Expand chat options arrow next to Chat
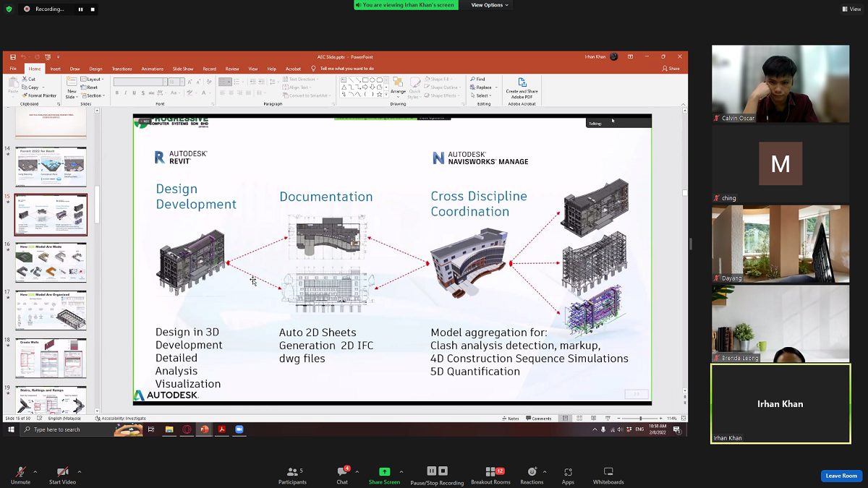The height and width of the screenshot is (488, 868). pos(357,472)
